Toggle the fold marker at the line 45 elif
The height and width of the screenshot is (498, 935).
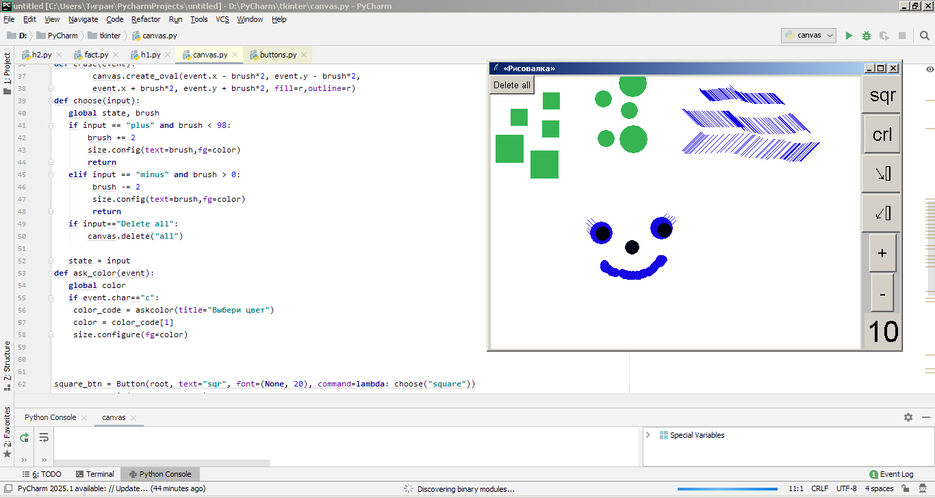pyautogui.click(x=51, y=175)
